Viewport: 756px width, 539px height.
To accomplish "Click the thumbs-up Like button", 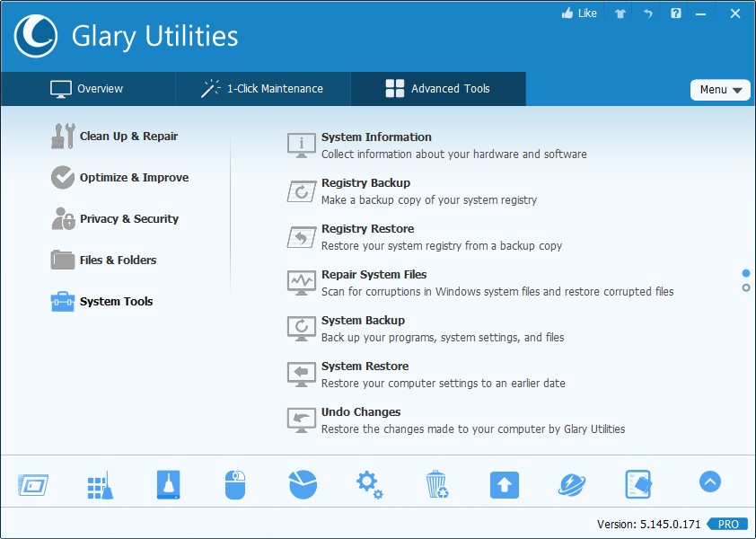I will point(579,13).
